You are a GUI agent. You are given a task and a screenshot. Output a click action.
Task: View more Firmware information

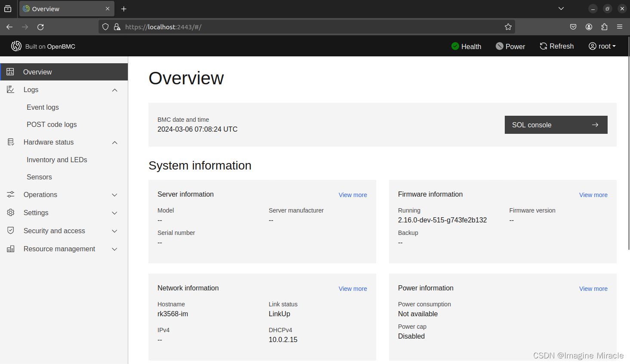click(x=593, y=195)
